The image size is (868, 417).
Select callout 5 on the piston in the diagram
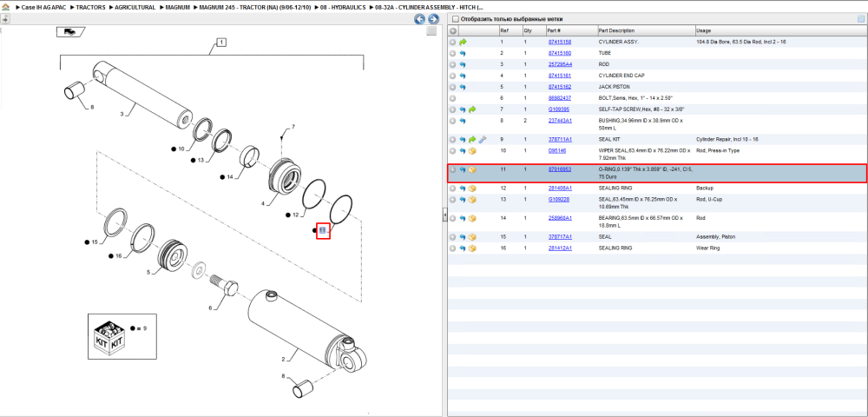click(148, 272)
